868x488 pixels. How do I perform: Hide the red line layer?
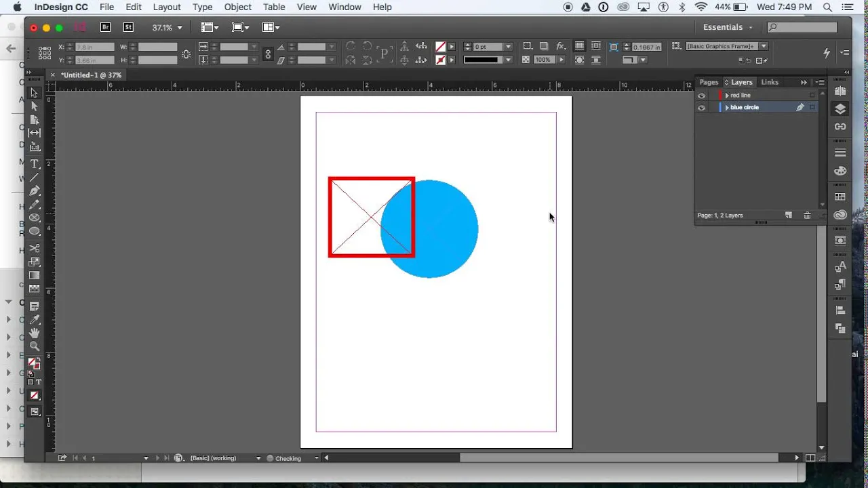coord(701,96)
